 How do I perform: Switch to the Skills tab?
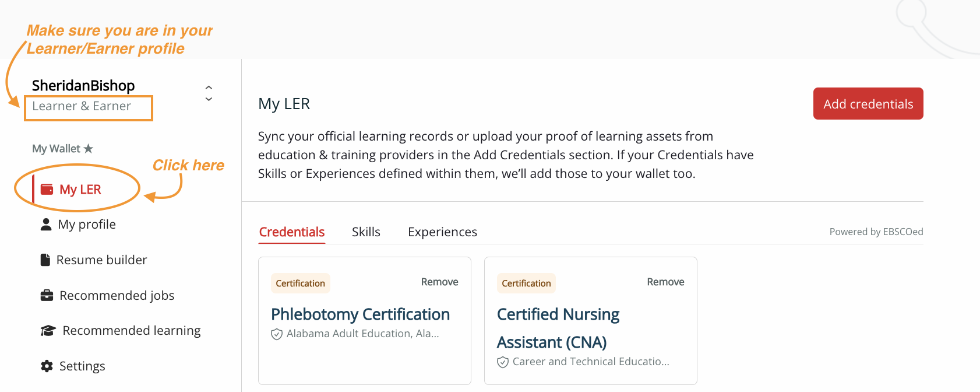(366, 232)
